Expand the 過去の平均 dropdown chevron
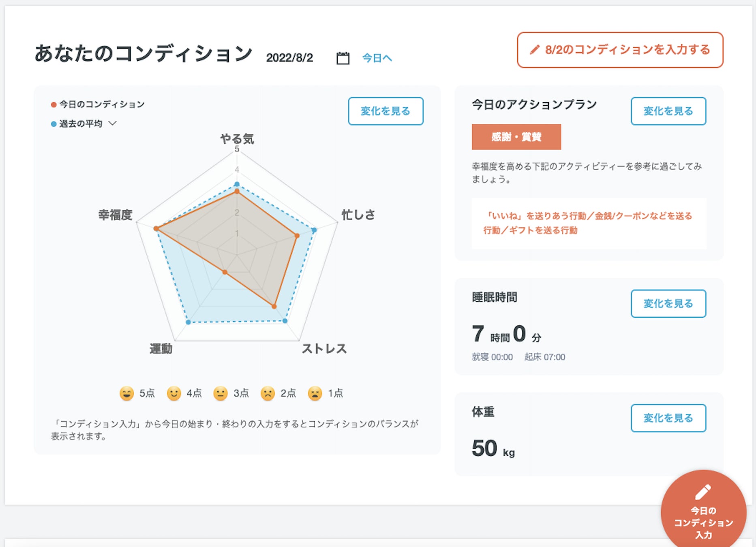756x547 pixels. (x=113, y=123)
